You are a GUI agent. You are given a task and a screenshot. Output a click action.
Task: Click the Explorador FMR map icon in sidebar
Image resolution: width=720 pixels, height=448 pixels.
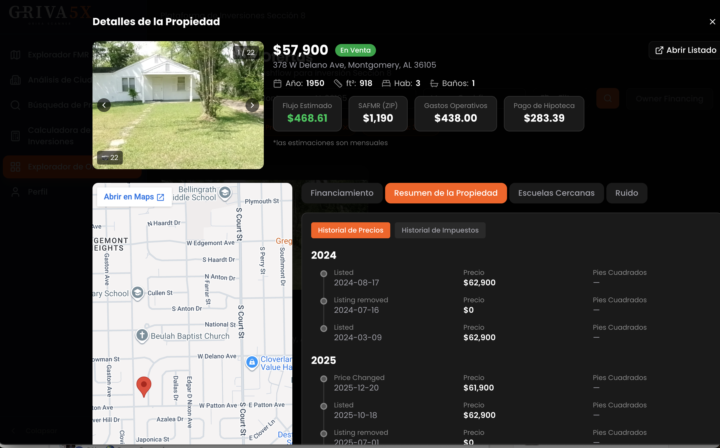tap(15, 55)
